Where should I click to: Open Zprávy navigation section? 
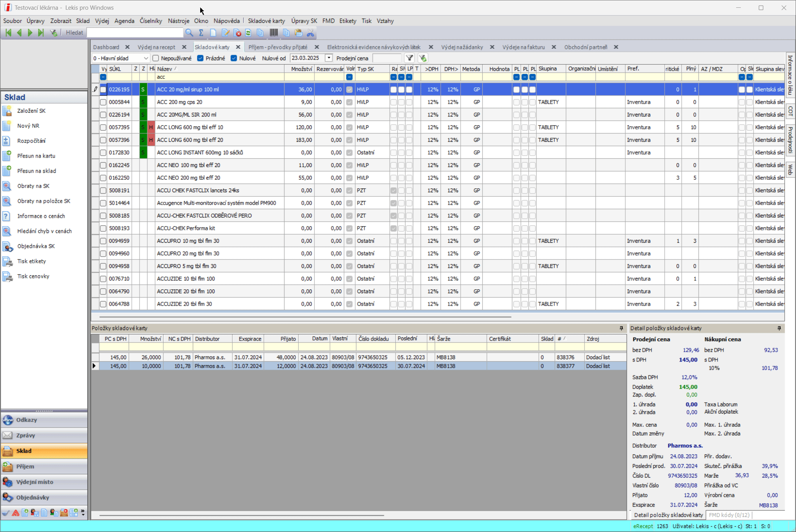pos(44,435)
